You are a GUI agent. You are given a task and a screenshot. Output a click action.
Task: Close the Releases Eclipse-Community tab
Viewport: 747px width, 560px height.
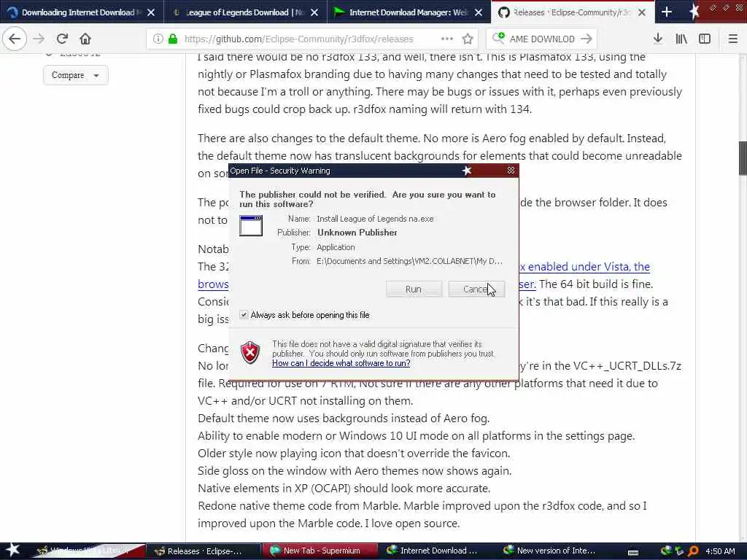(642, 12)
